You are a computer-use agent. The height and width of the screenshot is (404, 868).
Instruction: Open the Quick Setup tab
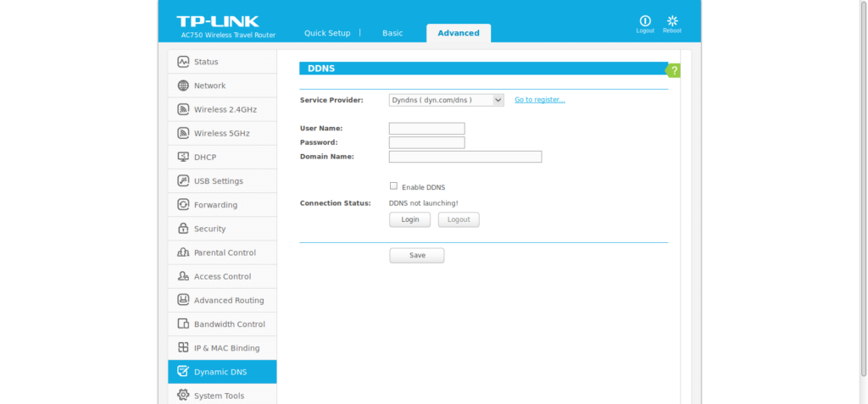pyautogui.click(x=327, y=33)
